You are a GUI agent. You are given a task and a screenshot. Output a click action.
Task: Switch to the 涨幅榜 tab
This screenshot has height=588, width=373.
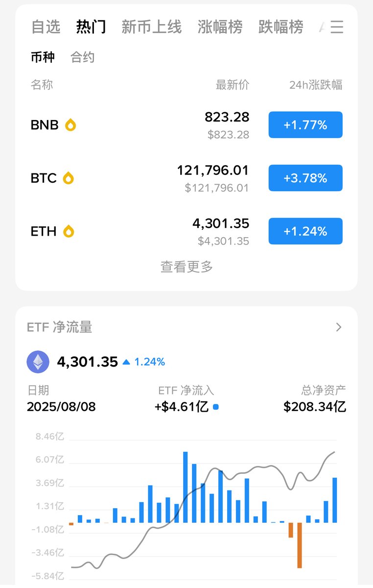(x=220, y=27)
